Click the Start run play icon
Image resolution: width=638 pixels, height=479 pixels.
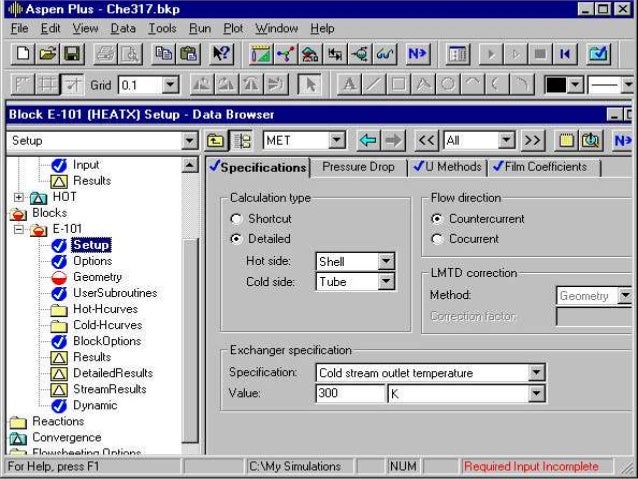tap(491, 54)
